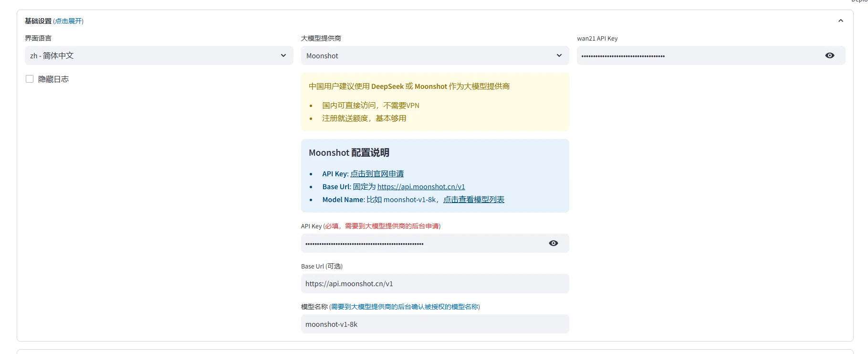Click the wan21 API Key label

(x=597, y=38)
